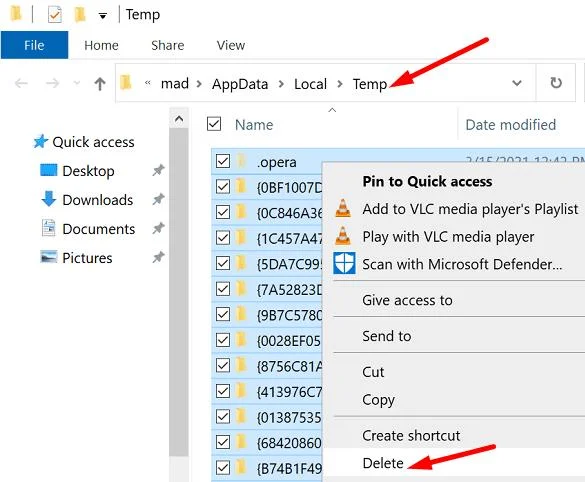585x482 pixels.
Task: Uncheck the {0028EF05 folder checkbox
Action: [x=223, y=340]
